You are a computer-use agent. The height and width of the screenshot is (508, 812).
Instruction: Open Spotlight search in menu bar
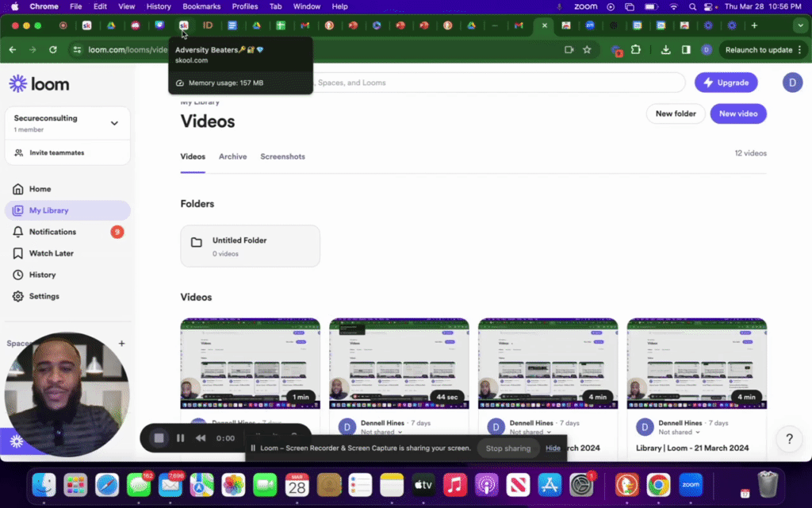[692, 6]
